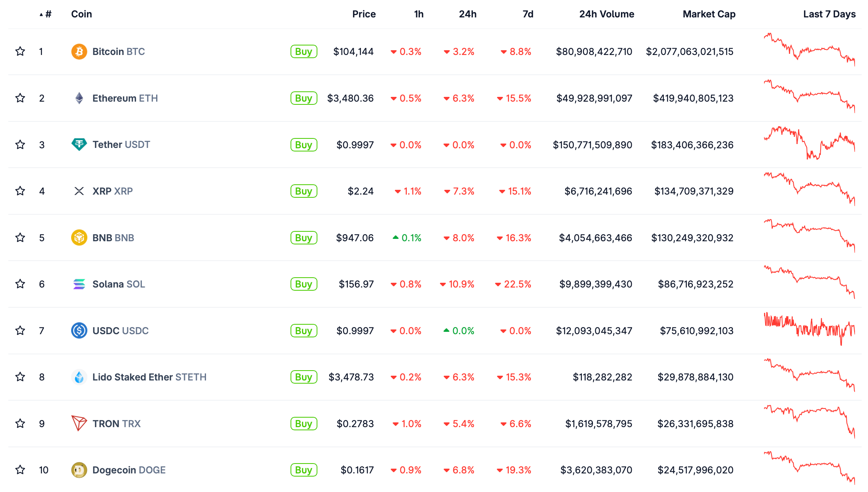
Task: Click the Ethereum diamond logo icon
Action: pos(79,98)
